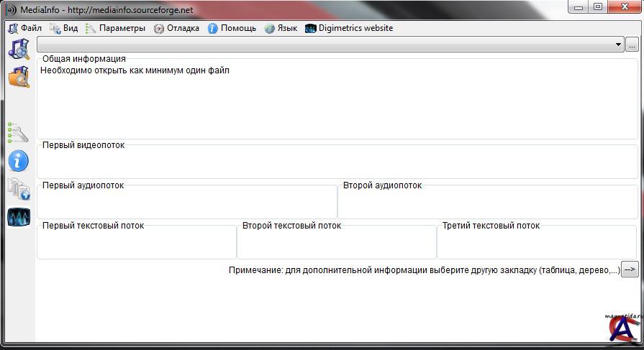Open preferences via the wrench sidebar icon

(18, 133)
